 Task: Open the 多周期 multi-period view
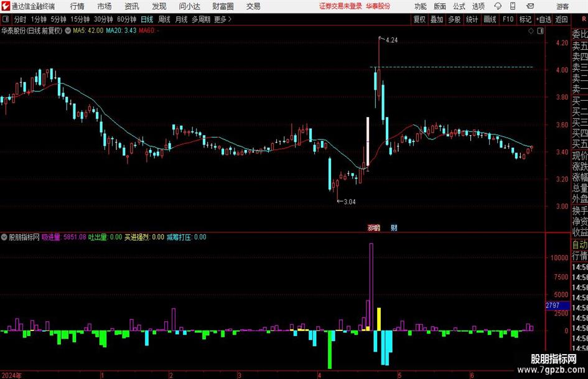pos(201,19)
